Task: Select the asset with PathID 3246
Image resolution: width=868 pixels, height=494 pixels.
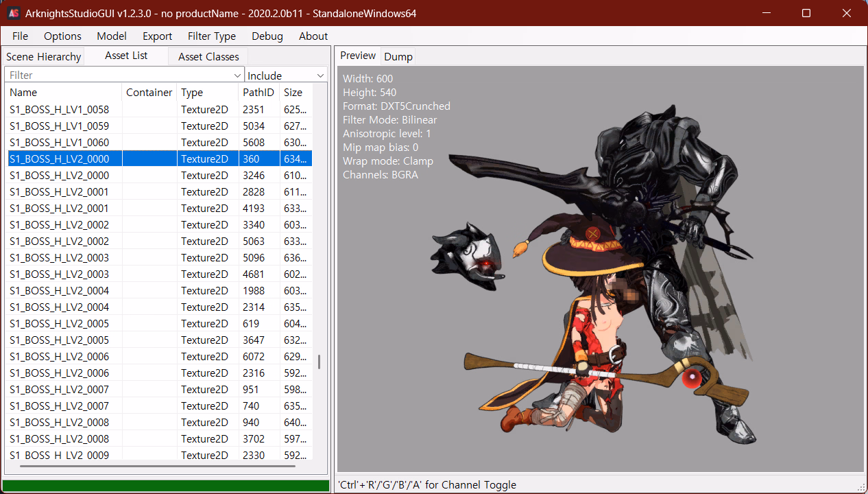Action: (160, 175)
